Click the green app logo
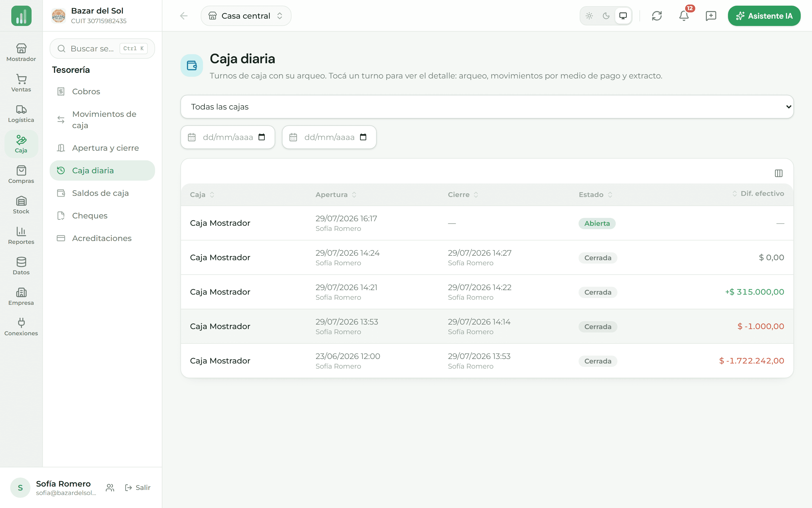812x508 pixels. 21,16
